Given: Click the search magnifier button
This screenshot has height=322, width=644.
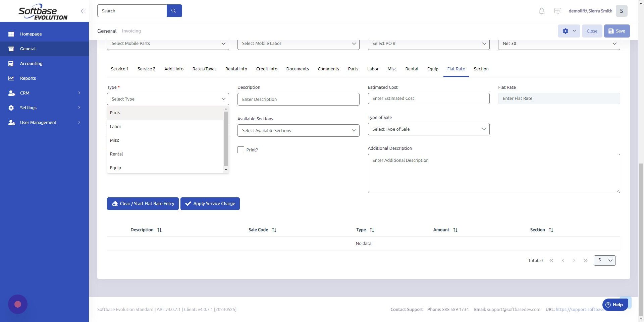Looking at the screenshot, I should (174, 10).
